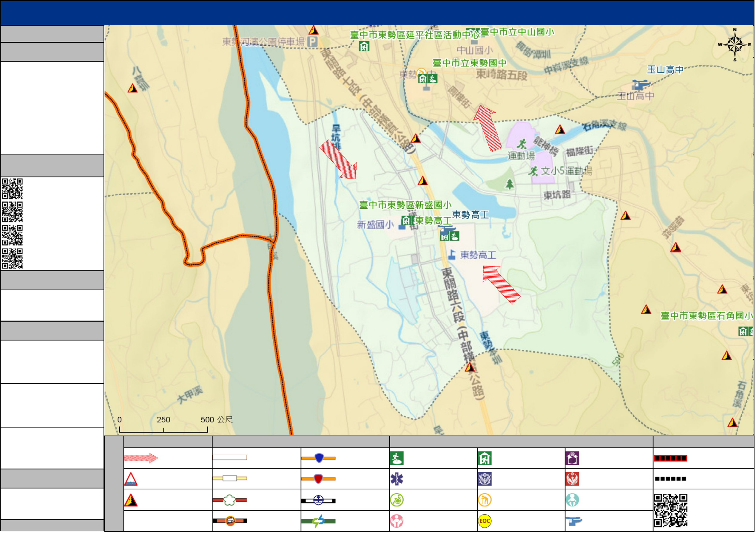
Task: Click the landslide triangle near 八寶圳
Action: tap(133, 88)
